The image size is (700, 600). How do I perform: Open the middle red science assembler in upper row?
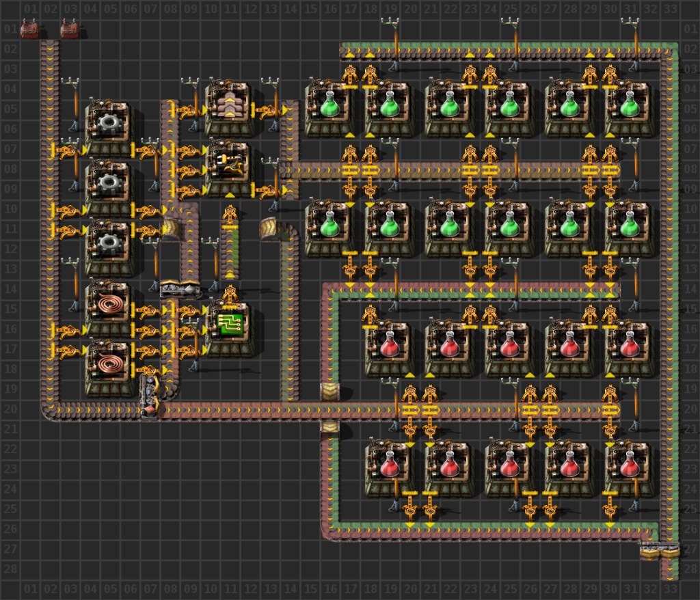point(509,349)
